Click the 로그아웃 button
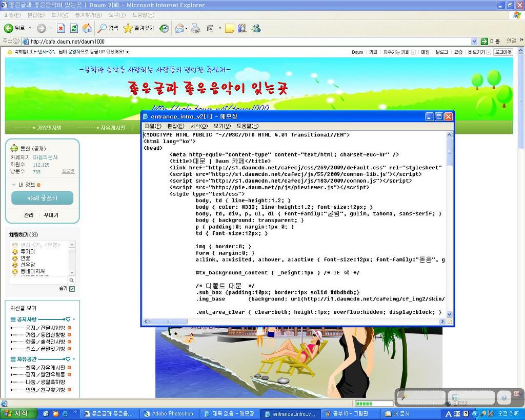The height and width of the screenshot is (420, 525). (x=502, y=52)
